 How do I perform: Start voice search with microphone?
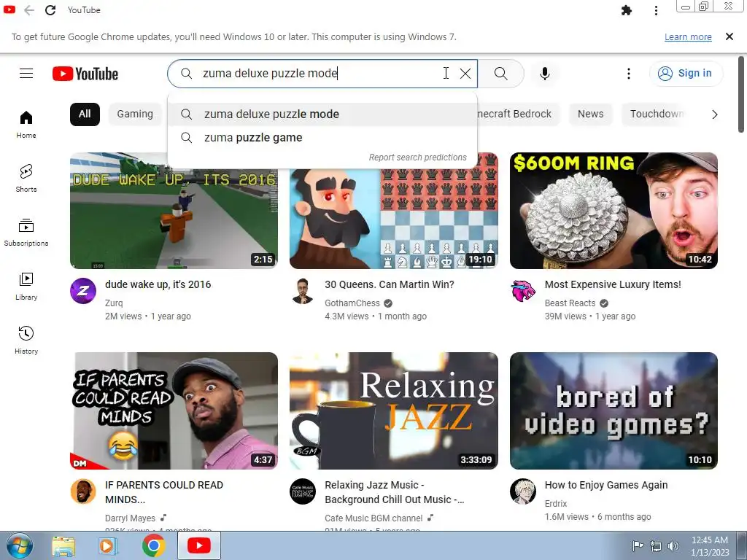pyautogui.click(x=545, y=74)
